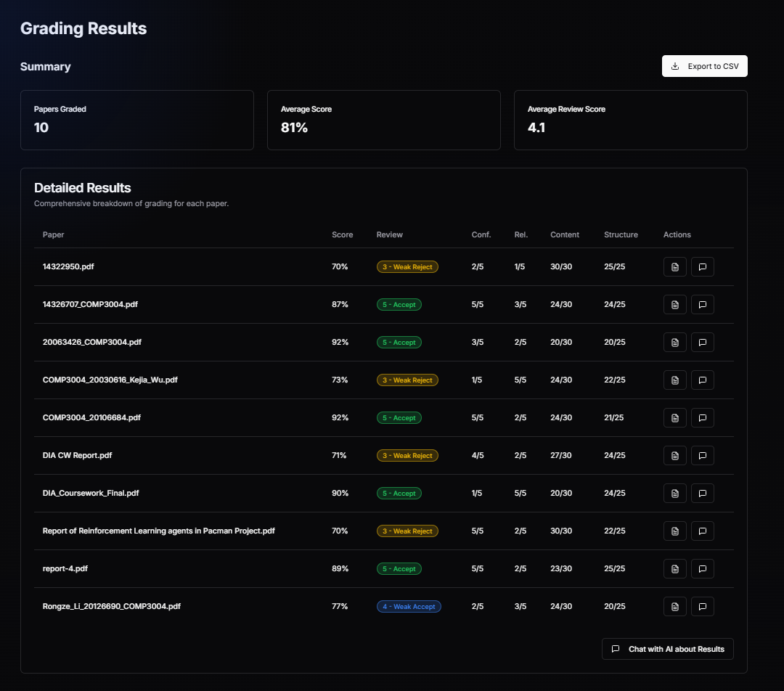Open the chat icon for COMP3004_20030616_Kejia_Wu.pdf

(702, 380)
